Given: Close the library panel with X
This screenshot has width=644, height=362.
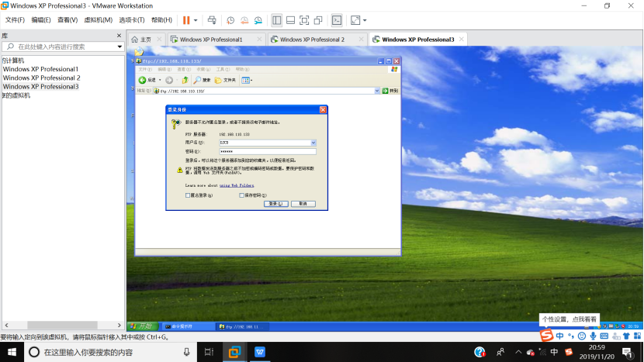Looking at the screenshot, I should pyautogui.click(x=119, y=36).
